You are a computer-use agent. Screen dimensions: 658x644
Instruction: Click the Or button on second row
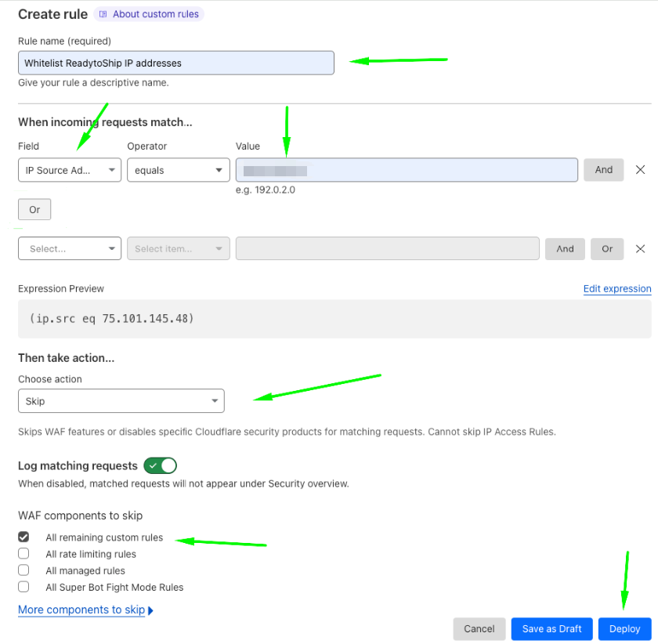(x=607, y=248)
